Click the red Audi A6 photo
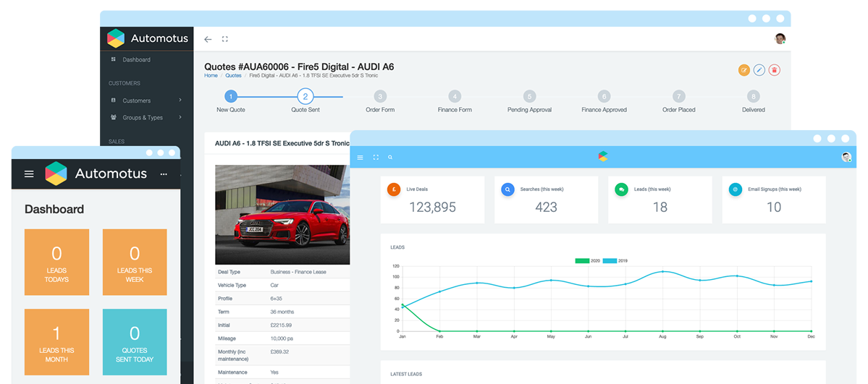This screenshot has height=384, width=868. pos(282,215)
